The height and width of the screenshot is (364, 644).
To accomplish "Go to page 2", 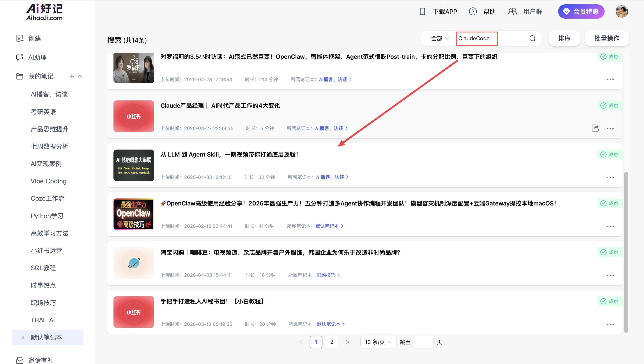I will click(x=332, y=342).
